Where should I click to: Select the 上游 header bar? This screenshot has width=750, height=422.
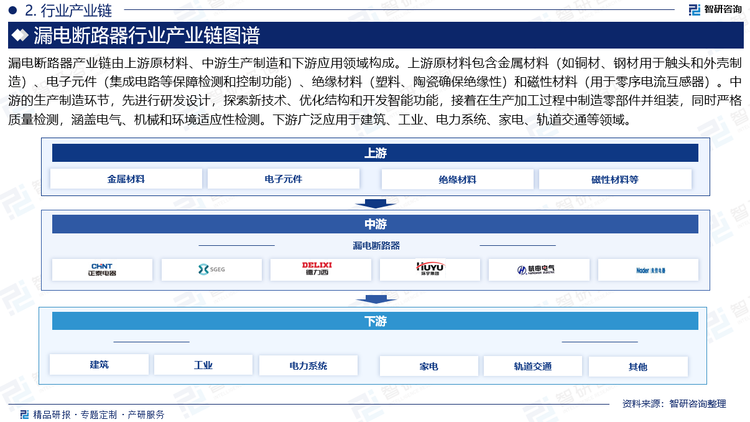(375, 153)
